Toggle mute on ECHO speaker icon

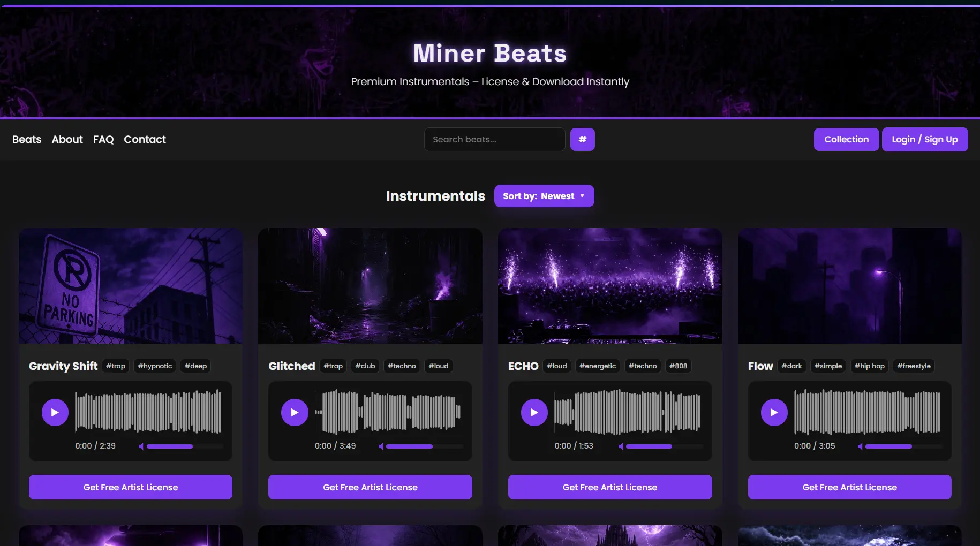pyautogui.click(x=621, y=446)
